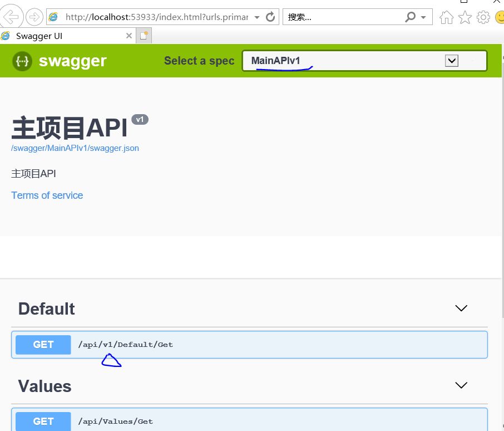Open the /swagger/MainAPIv1/swagger.json link

coord(75,148)
